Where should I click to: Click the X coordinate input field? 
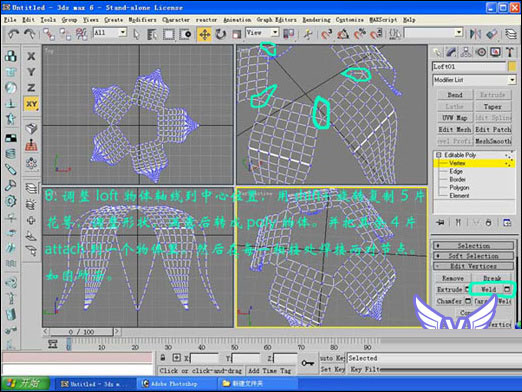click(x=204, y=358)
